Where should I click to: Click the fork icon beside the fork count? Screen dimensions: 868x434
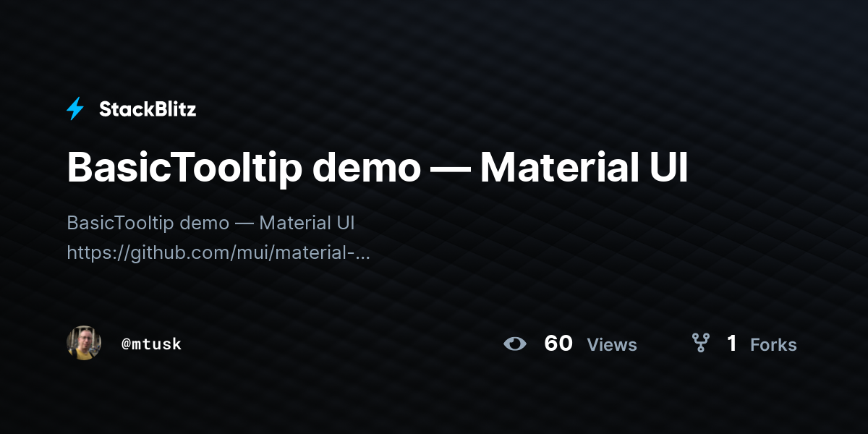tap(700, 343)
